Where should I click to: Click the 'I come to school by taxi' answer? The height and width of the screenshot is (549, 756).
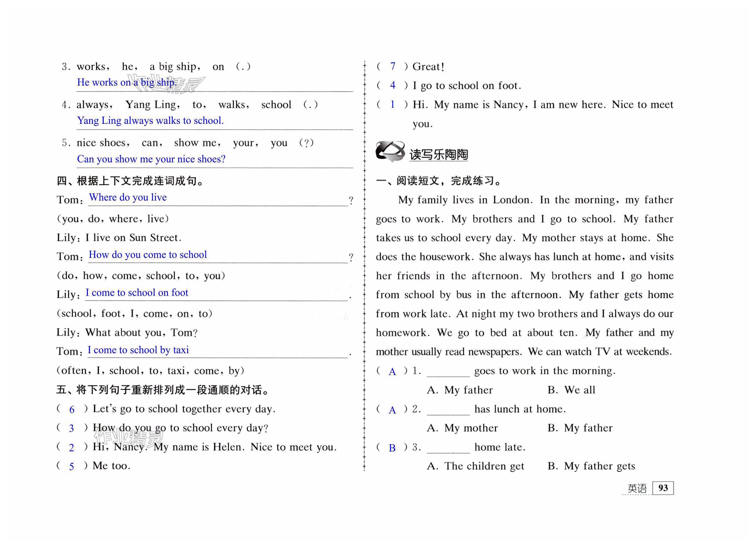(x=138, y=350)
